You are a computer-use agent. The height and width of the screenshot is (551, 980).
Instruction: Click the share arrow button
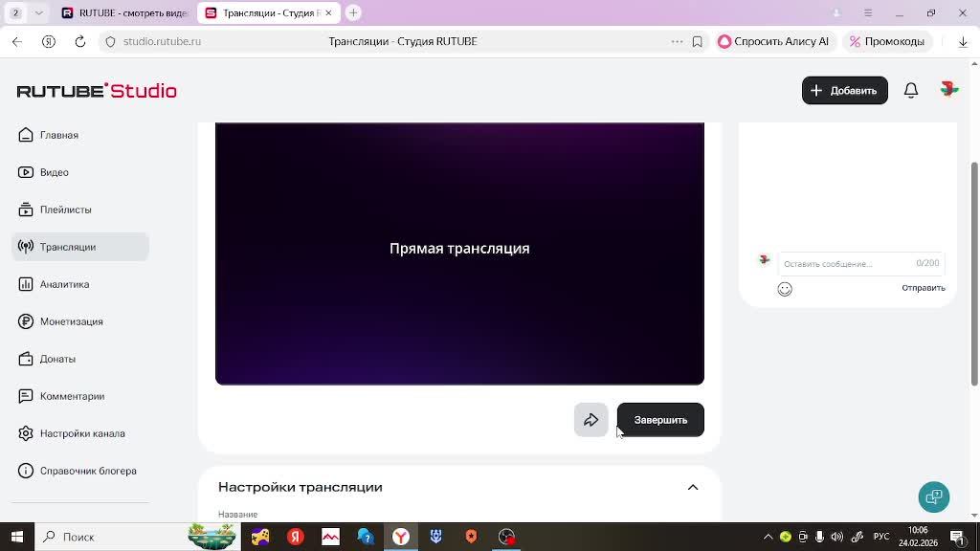pos(590,420)
